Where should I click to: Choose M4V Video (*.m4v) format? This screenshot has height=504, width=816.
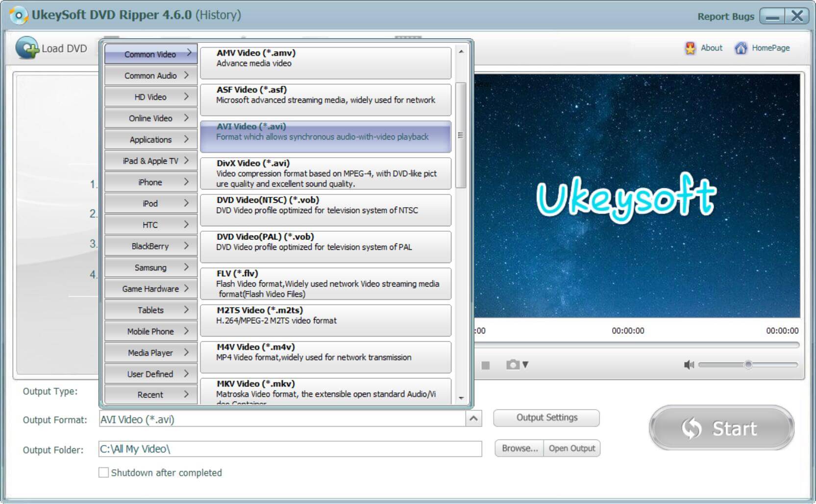[325, 357]
